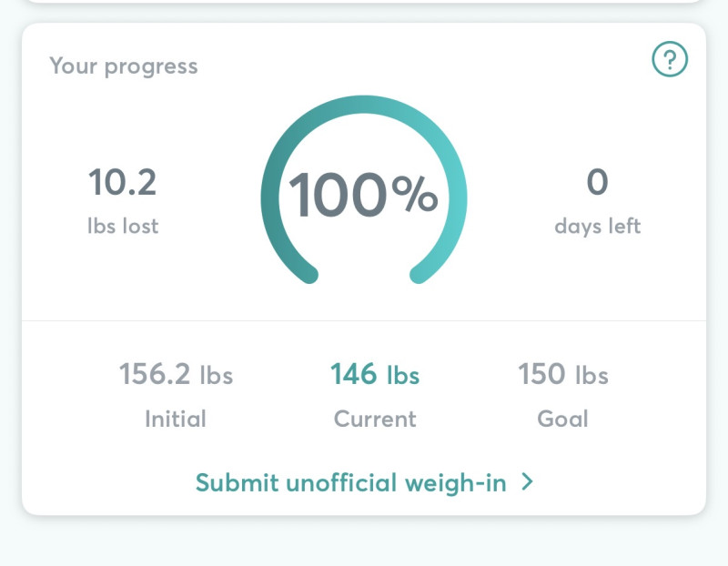
Task: Tap the Goal label
Action: tap(562, 419)
